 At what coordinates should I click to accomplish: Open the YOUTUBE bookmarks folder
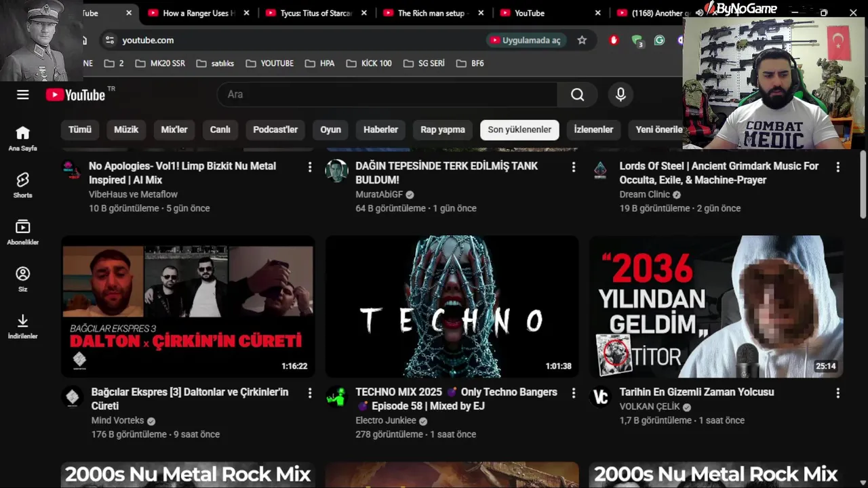[x=270, y=63]
